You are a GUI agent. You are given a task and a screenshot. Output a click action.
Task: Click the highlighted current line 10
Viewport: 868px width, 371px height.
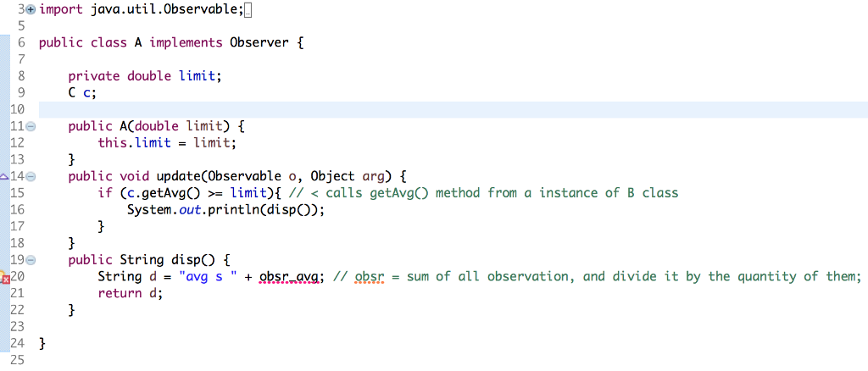pos(453,109)
